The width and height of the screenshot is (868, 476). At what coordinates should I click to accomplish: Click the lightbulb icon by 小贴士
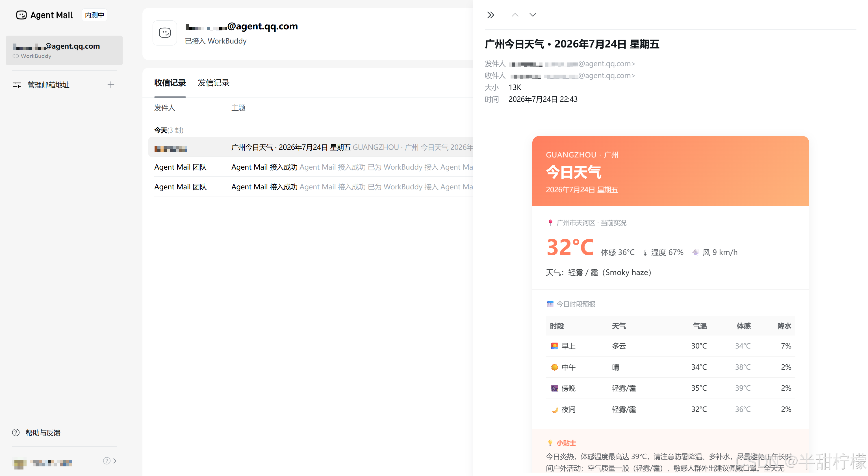[x=550, y=443]
